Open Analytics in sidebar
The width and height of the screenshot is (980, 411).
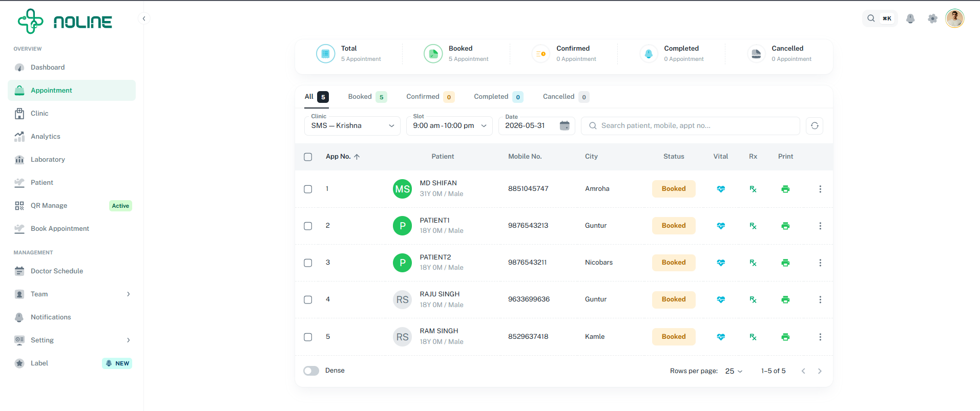coord(72,136)
